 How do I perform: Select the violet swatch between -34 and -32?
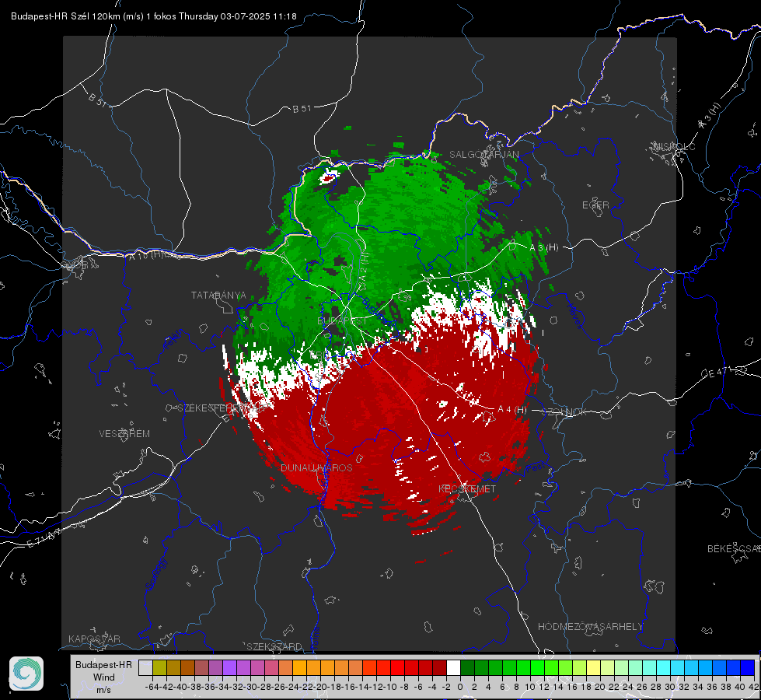[x=229, y=667]
